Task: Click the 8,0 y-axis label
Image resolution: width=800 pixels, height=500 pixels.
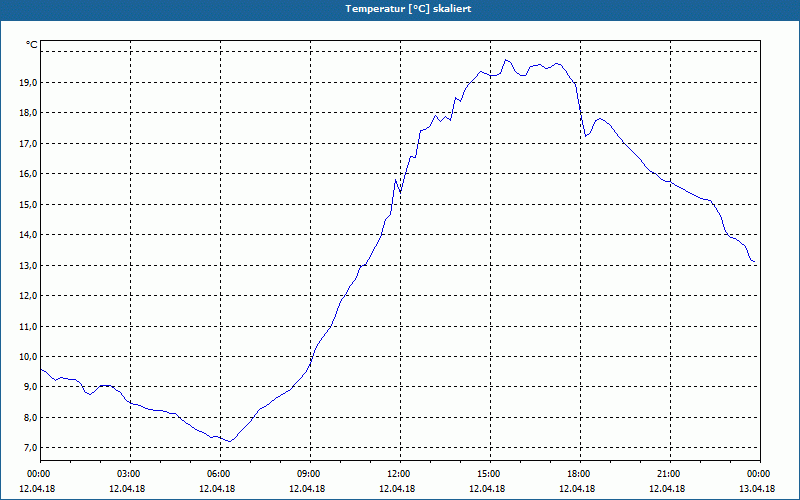Action: [30, 417]
